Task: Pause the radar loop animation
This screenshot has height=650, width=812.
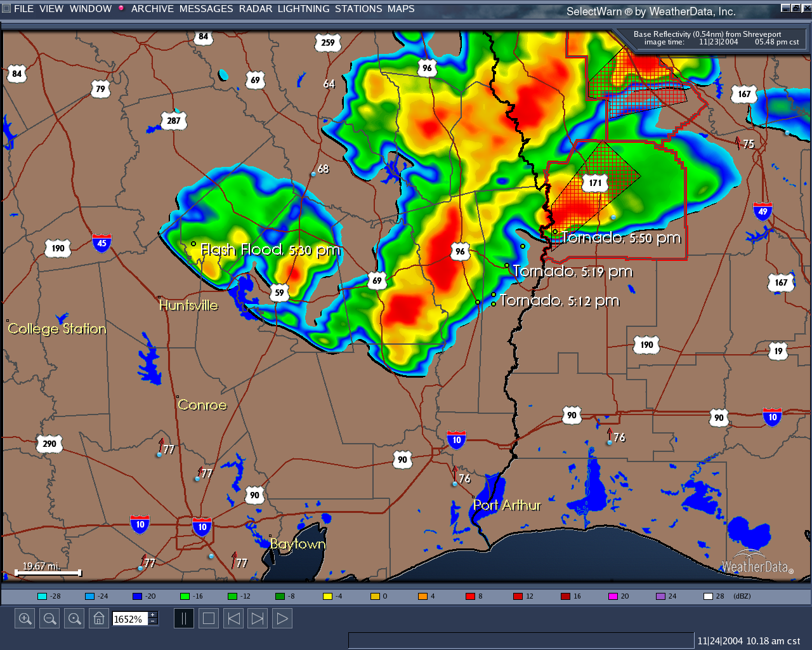Action: tap(183, 618)
